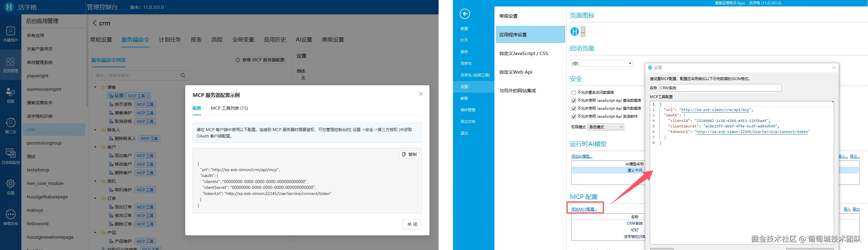This screenshot has width=868, height=250.
Task: Click the ... browse button beside page icon
Action: point(583,31)
